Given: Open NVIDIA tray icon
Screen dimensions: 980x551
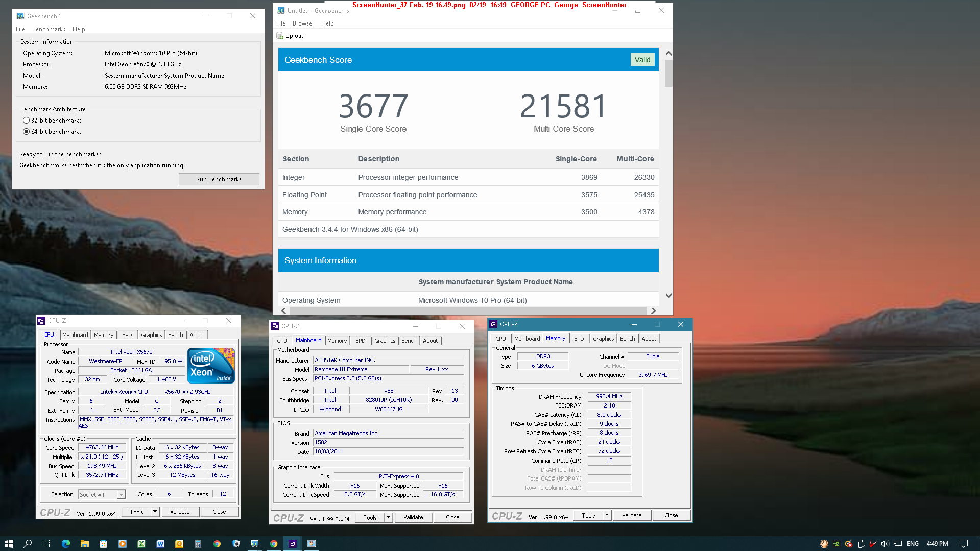Looking at the screenshot, I should pos(836,544).
